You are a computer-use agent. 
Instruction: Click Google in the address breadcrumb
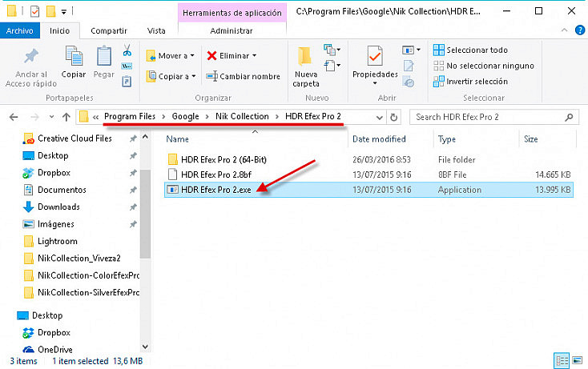click(185, 117)
